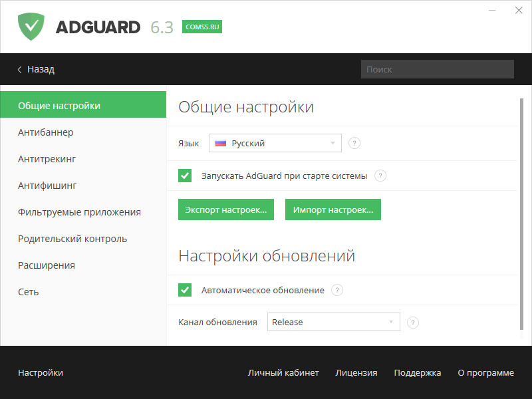Open the Антибаннер section

pyautogui.click(x=83, y=132)
